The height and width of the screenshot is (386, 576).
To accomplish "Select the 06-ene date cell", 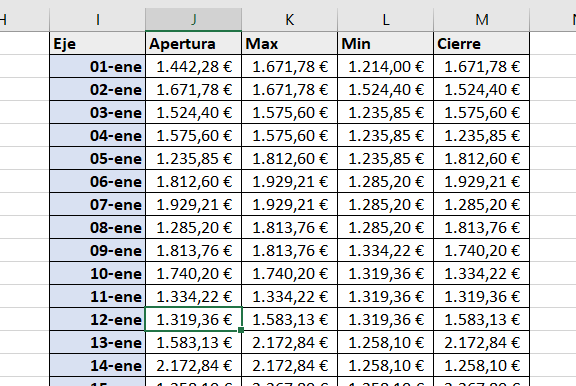I will 98,181.
